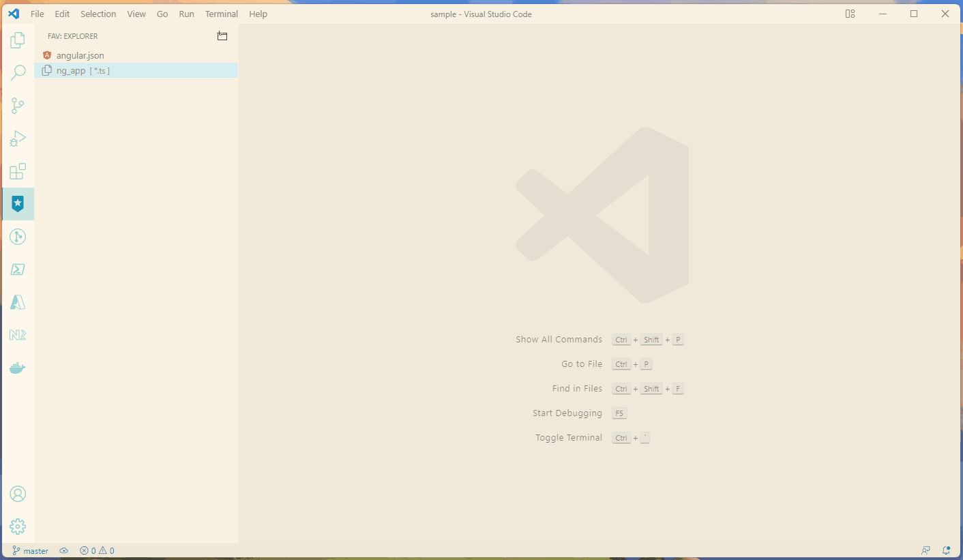
Task: Click the F5 key hint
Action: pyautogui.click(x=619, y=413)
